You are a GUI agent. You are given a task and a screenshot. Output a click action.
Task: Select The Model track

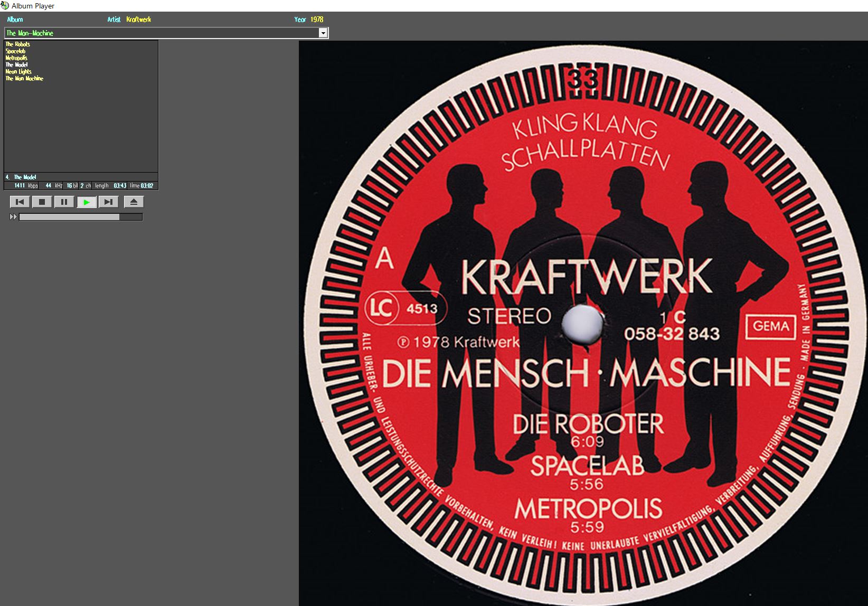[x=16, y=65]
